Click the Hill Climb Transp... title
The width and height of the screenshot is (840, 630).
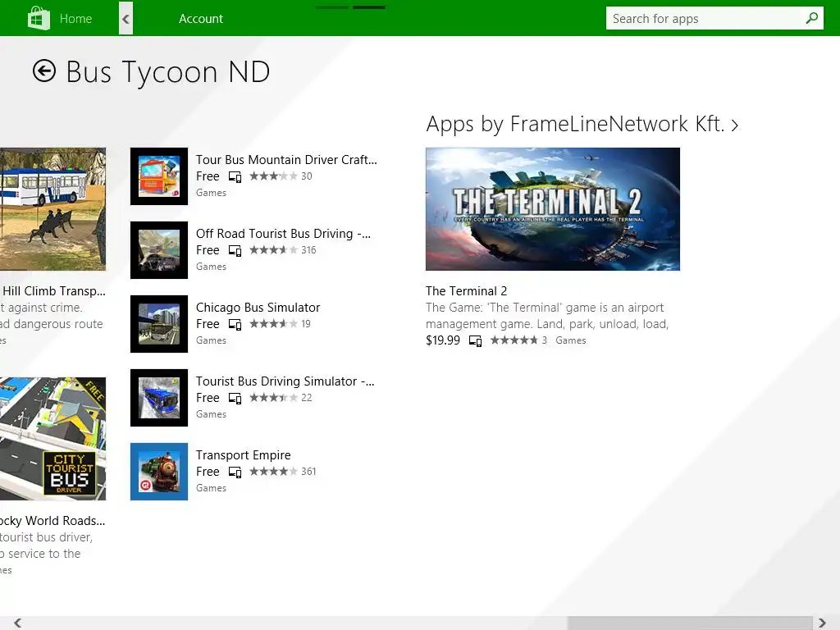[53, 291]
